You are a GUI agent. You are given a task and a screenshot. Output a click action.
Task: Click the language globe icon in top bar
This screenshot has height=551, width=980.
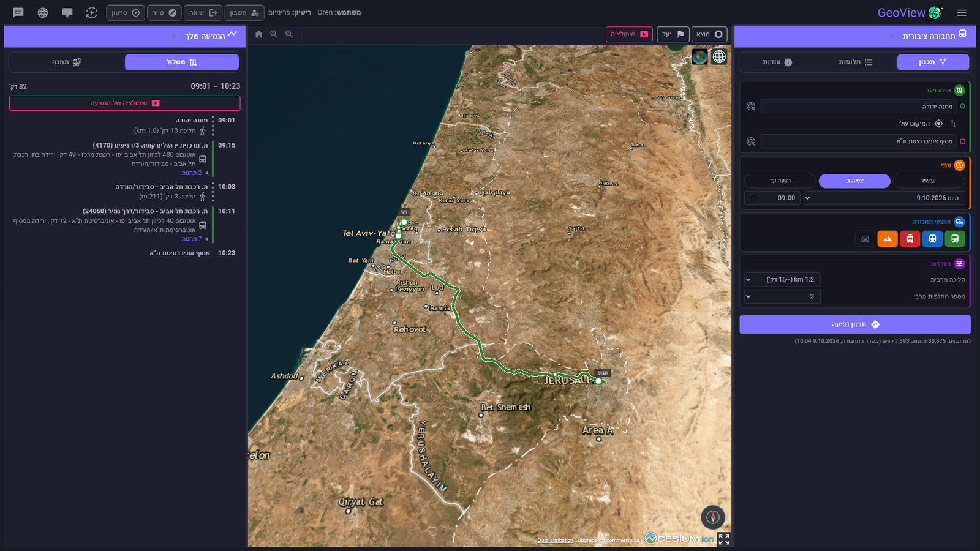tap(43, 12)
